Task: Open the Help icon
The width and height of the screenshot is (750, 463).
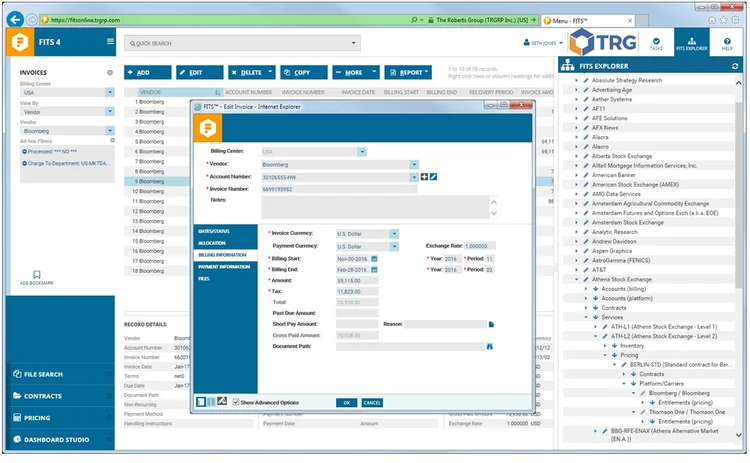Action: pos(727,44)
